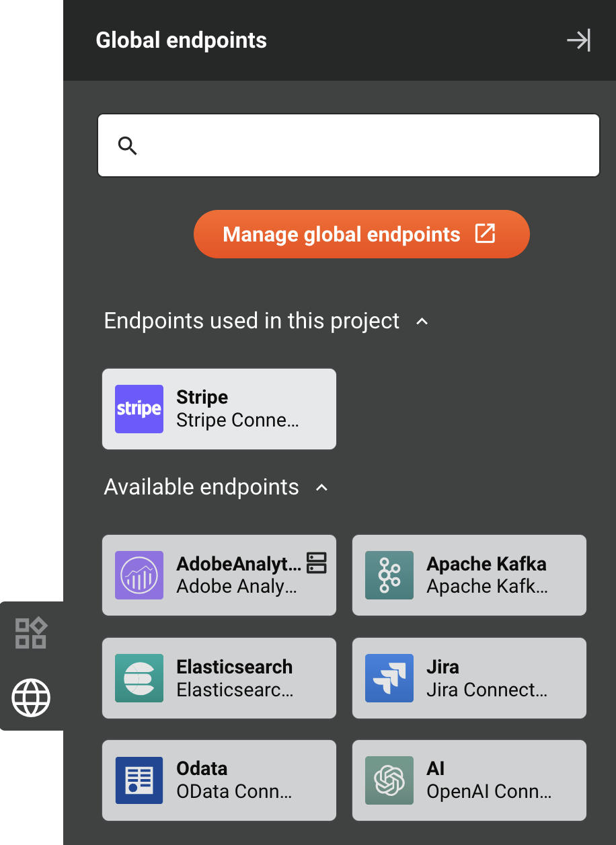Click the AdobeAnalytics connector icon
616x845 pixels.
point(139,575)
